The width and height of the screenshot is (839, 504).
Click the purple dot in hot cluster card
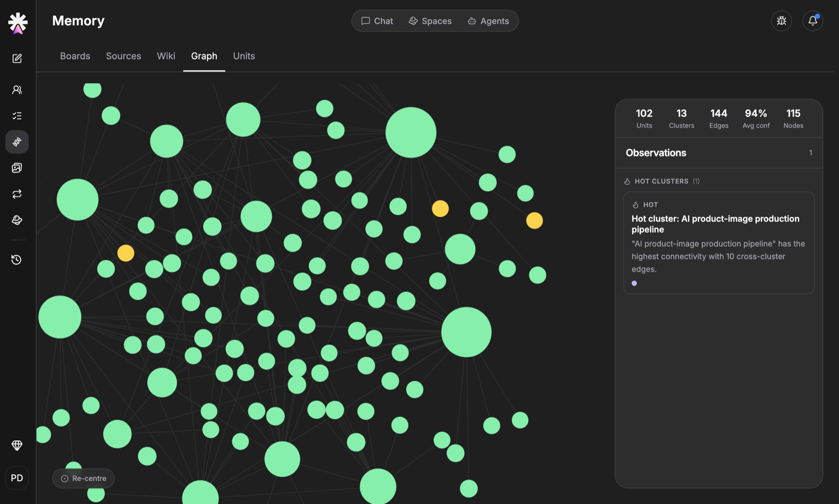tap(634, 283)
